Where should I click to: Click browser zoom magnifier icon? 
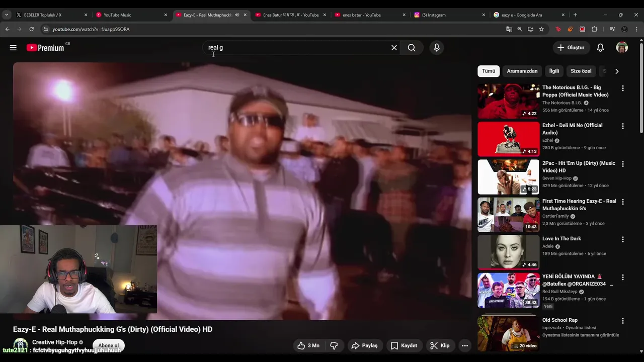click(520, 29)
